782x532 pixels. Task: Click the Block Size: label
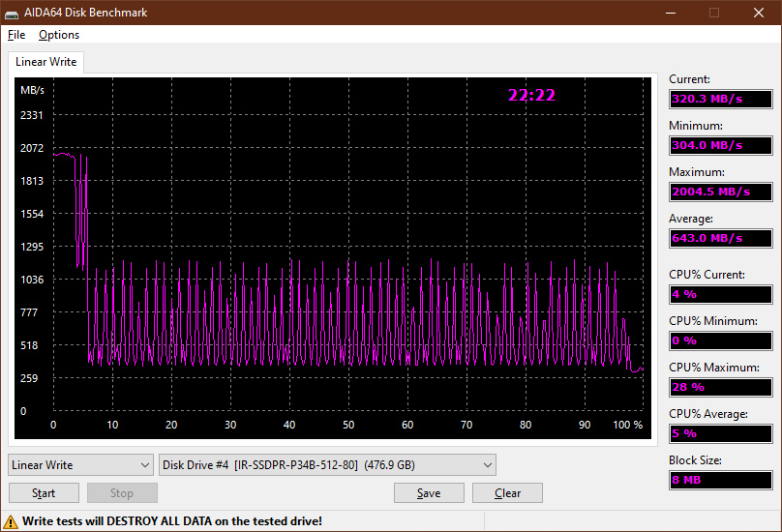[x=695, y=460]
